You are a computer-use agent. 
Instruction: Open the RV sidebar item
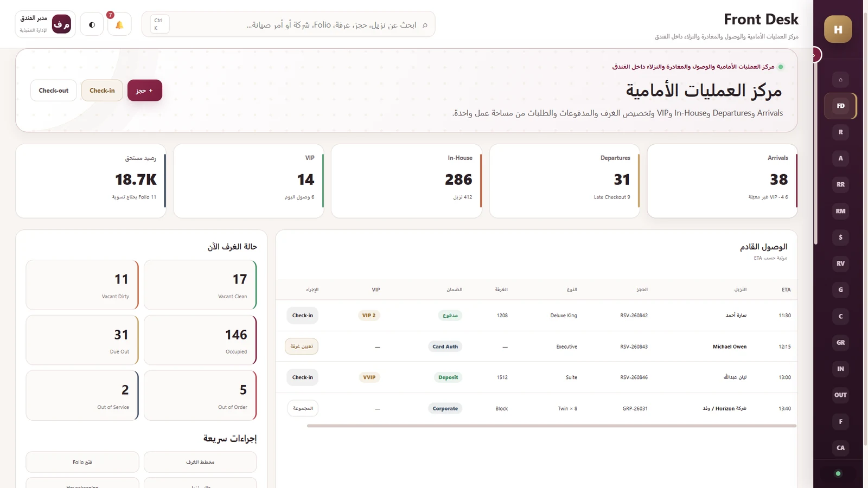tap(840, 264)
